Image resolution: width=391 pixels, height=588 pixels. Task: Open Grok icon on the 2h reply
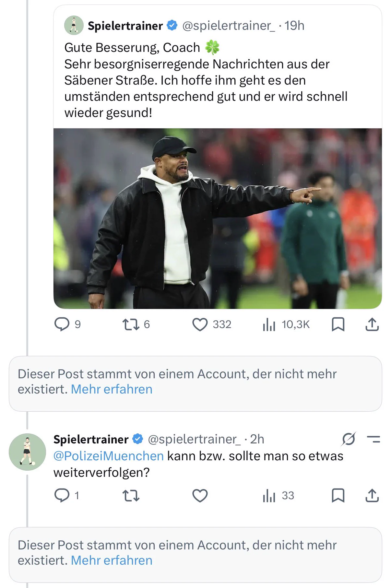click(x=349, y=439)
